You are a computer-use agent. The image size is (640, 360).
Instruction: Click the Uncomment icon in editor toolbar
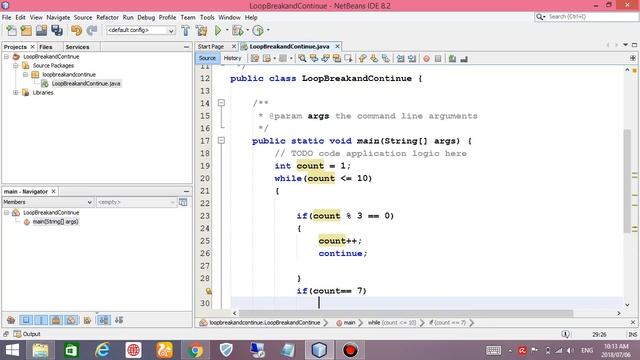pos(464,59)
